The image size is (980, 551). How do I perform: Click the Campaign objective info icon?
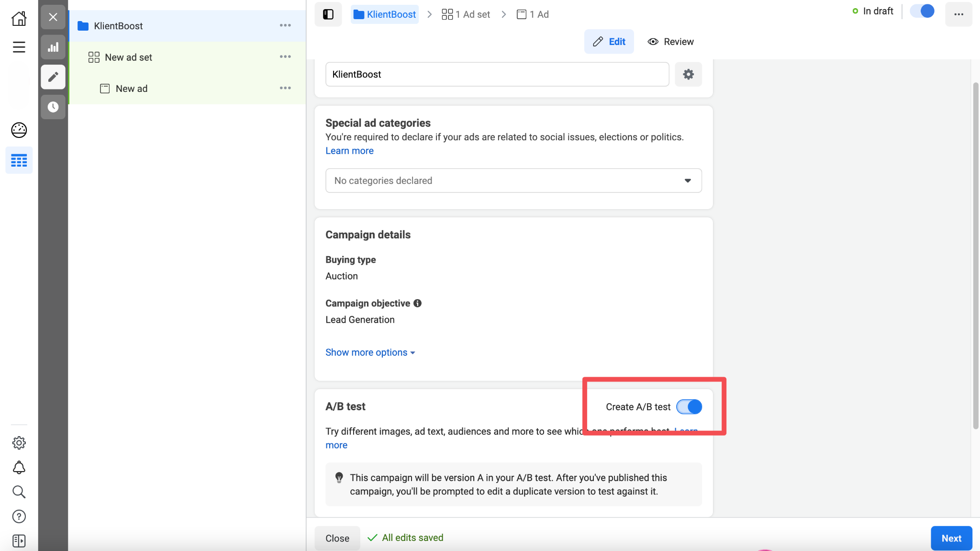pyautogui.click(x=417, y=303)
